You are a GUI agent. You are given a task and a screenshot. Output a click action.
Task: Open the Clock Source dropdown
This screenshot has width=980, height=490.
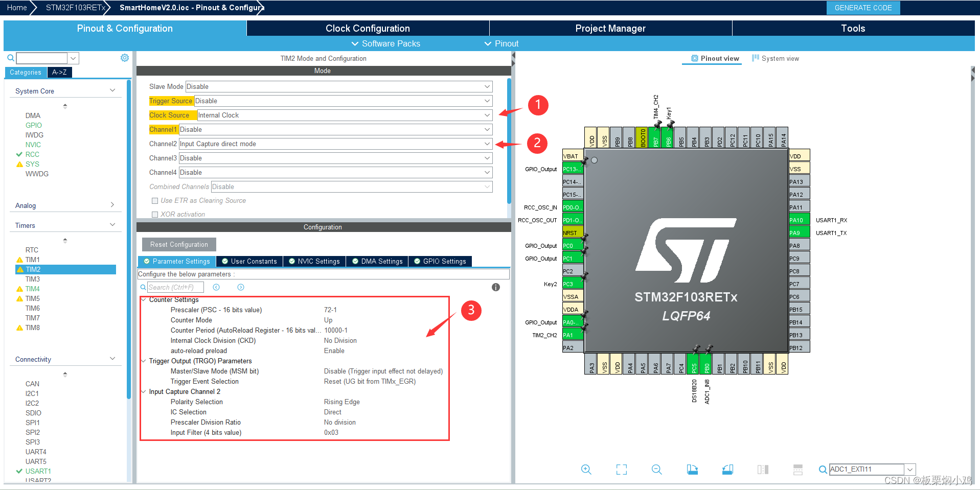pyautogui.click(x=345, y=115)
